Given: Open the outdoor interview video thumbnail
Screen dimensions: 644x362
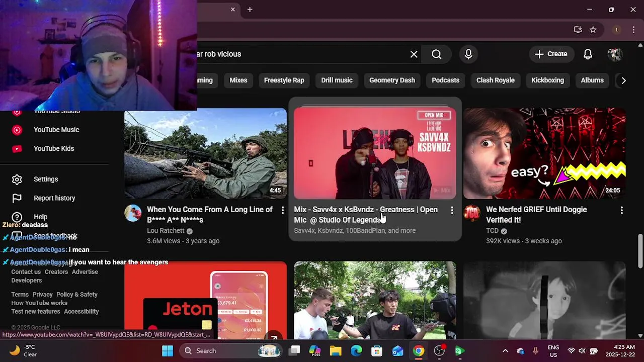Looking at the screenshot, I should click(375, 300).
